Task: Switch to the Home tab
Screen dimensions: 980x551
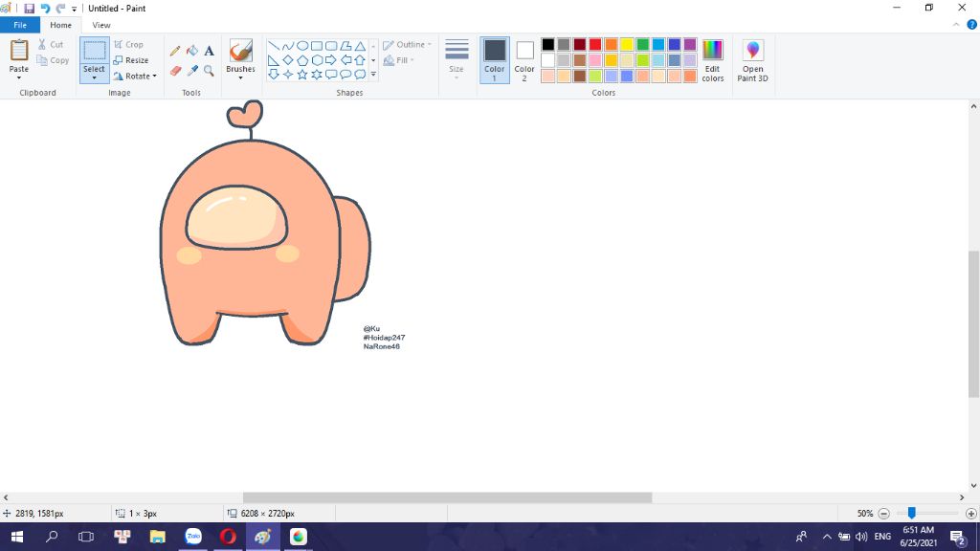Action: pos(60,25)
